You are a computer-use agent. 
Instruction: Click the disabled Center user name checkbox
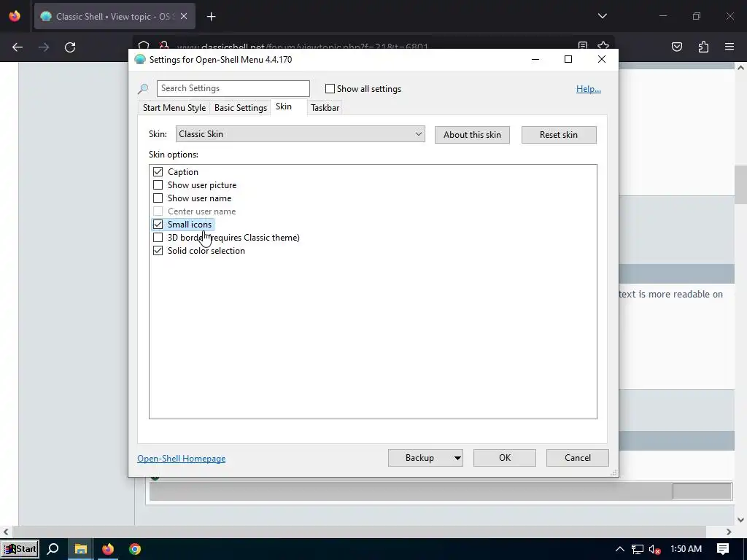coord(158,211)
